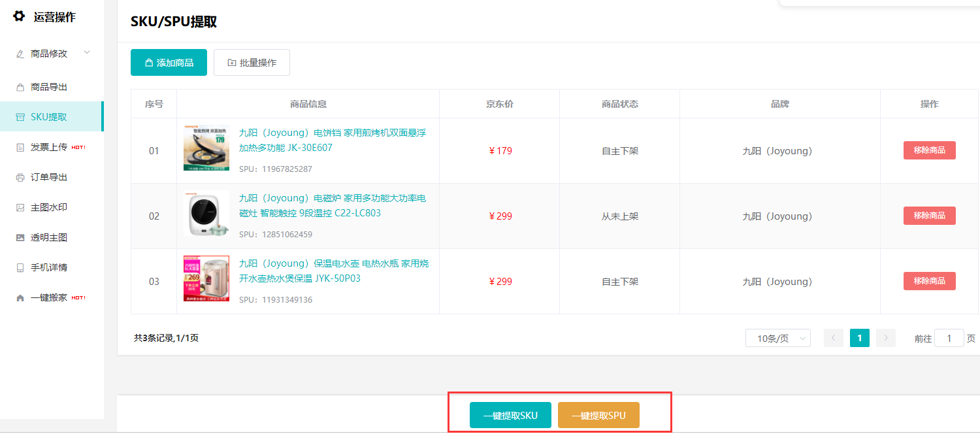Click the 前往 page number input field
This screenshot has width=980, height=434.
[x=949, y=338]
